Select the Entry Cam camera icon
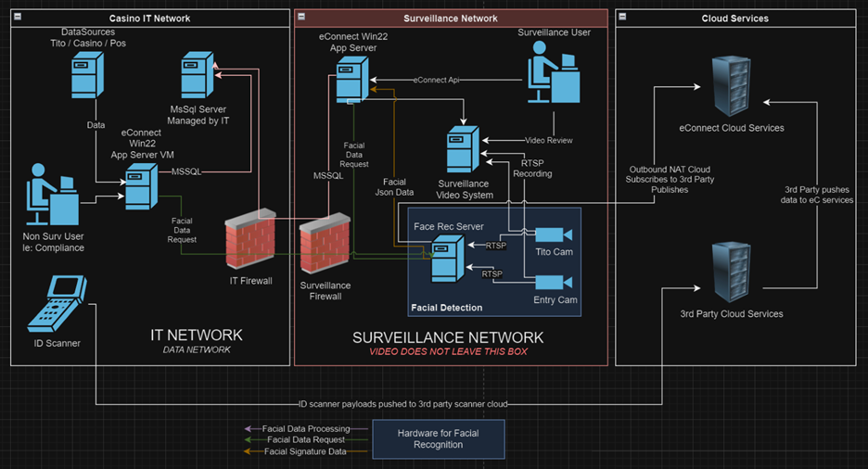Image resolution: width=868 pixels, height=469 pixels. [554, 283]
